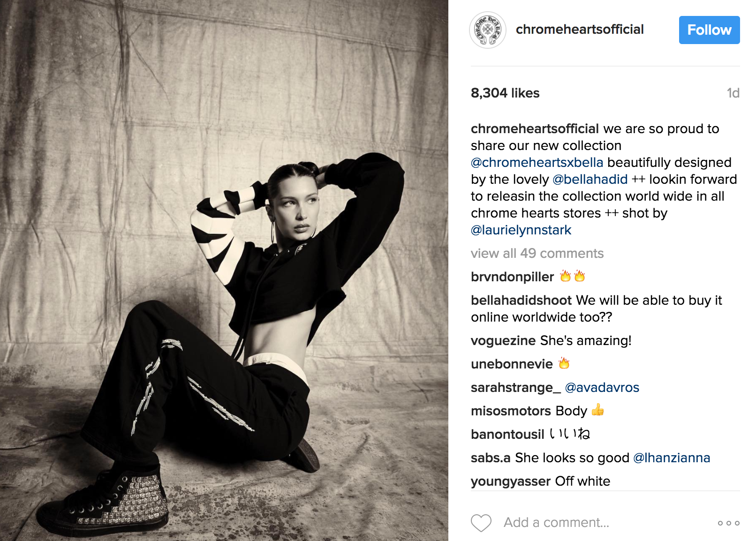Open the Chrome Hearts profile avatar
Image resolution: width=756 pixels, height=541 pixels.
[488, 30]
